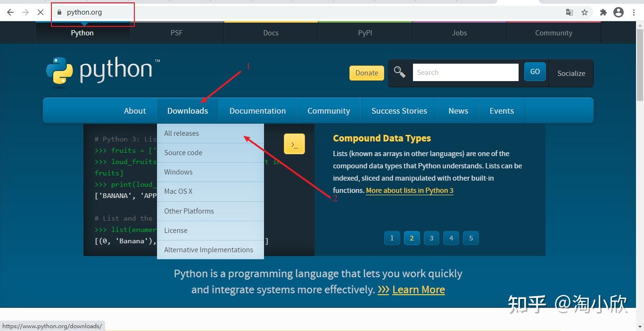Image resolution: width=644 pixels, height=331 pixels.
Task: Open the More about lists in Python 3 link
Action: coord(409,190)
